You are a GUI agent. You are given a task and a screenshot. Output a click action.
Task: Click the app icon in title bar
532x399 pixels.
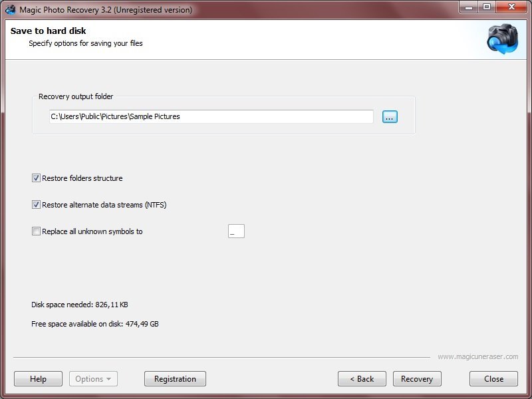tap(11, 9)
